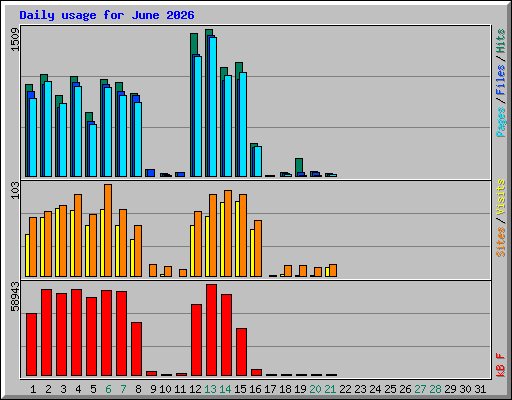
Task: Click day label 30 on the axis
Action: point(465,389)
